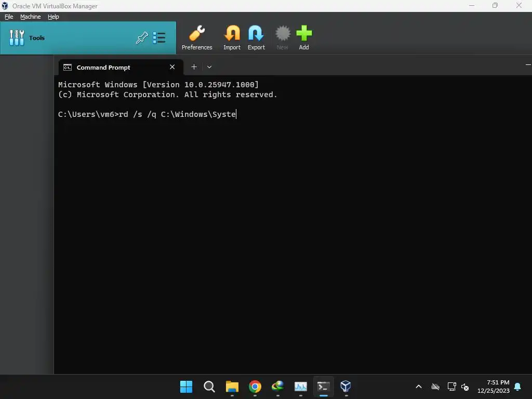
Task: Close the Command Prompt tab
Action: pyautogui.click(x=172, y=67)
